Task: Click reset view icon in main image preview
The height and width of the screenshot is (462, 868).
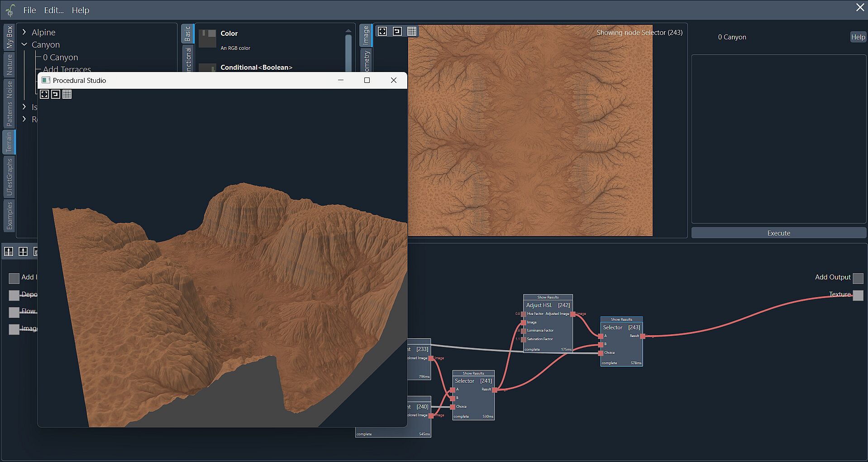Action: point(397,31)
